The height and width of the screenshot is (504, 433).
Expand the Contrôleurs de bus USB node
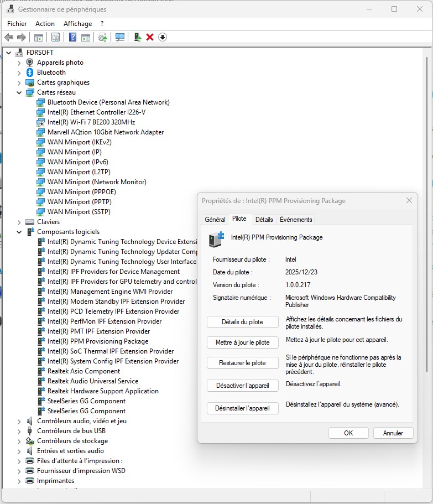[19, 431]
